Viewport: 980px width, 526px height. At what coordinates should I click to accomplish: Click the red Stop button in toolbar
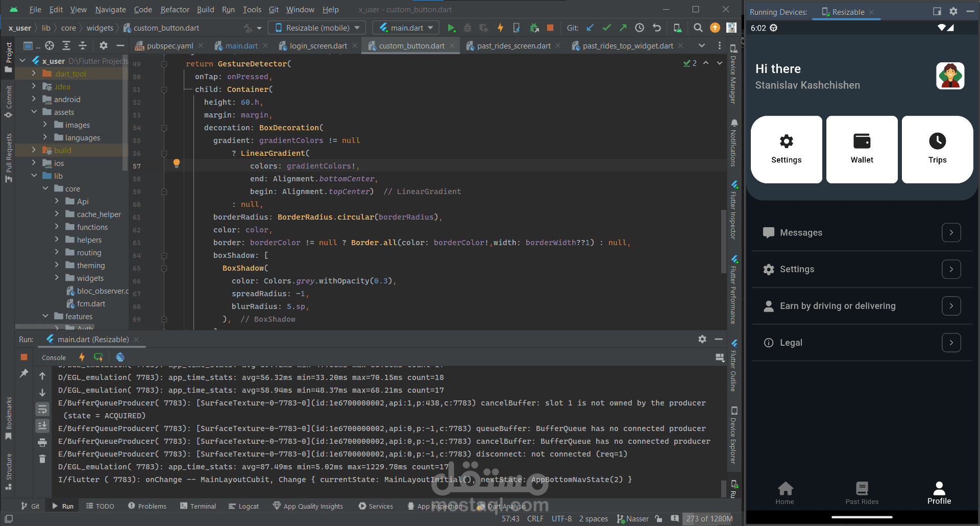550,28
